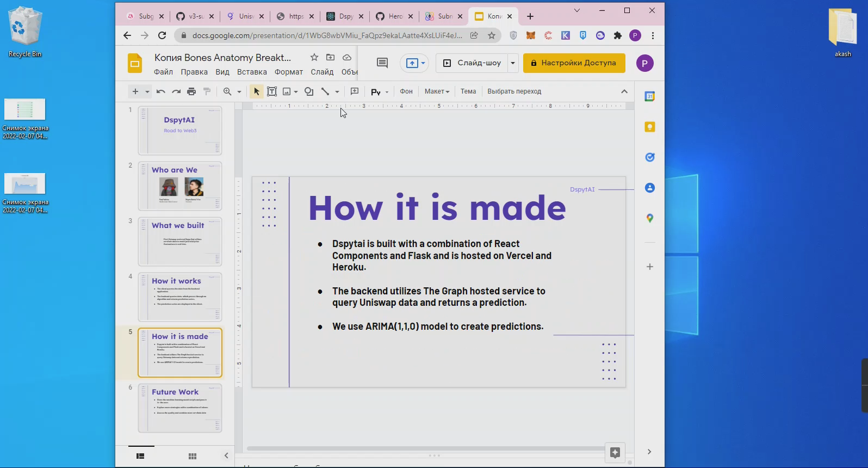Reload the page in Chrome
The image size is (868, 468).
click(162, 35)
